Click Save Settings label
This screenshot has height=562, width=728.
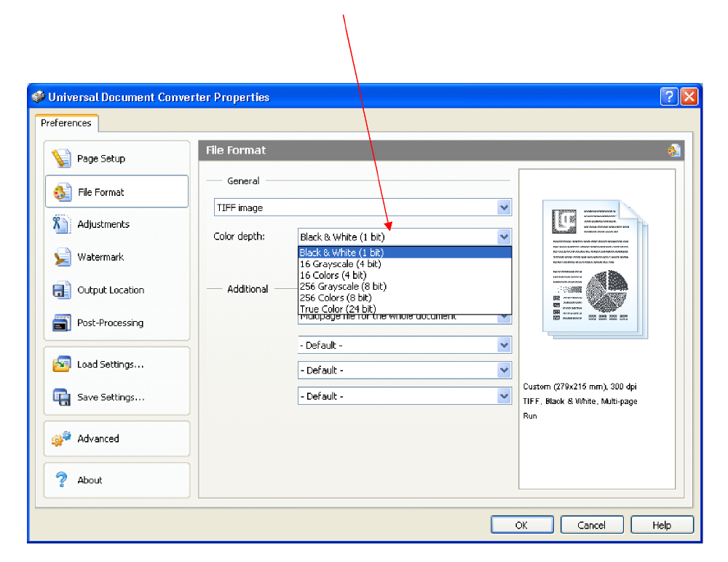(111, 397)
